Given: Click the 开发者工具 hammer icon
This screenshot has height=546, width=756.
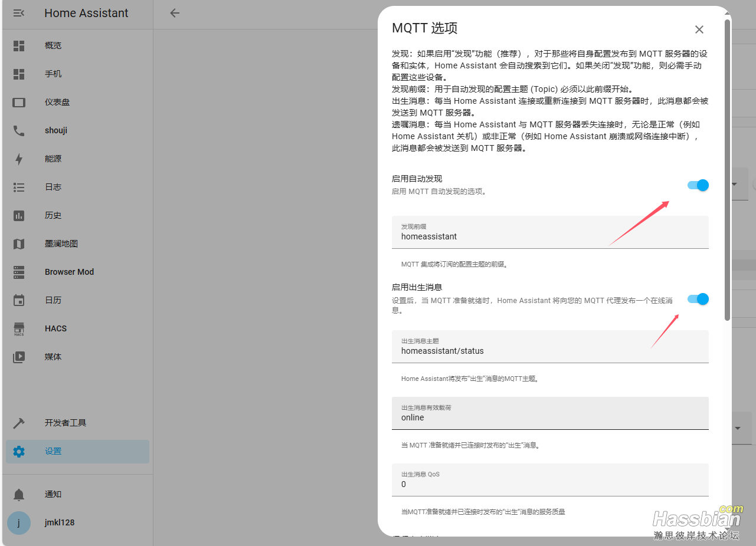Looking at the screenshot, I should click(19, 423).
